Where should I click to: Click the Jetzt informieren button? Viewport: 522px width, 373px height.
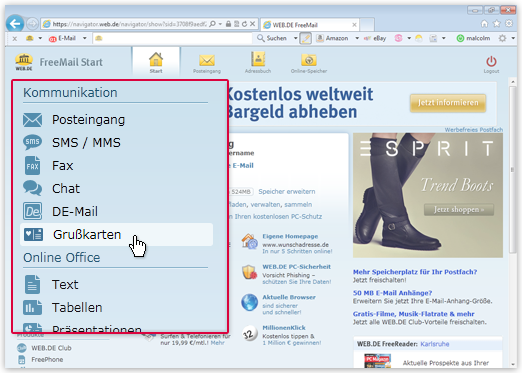(448, 103)
